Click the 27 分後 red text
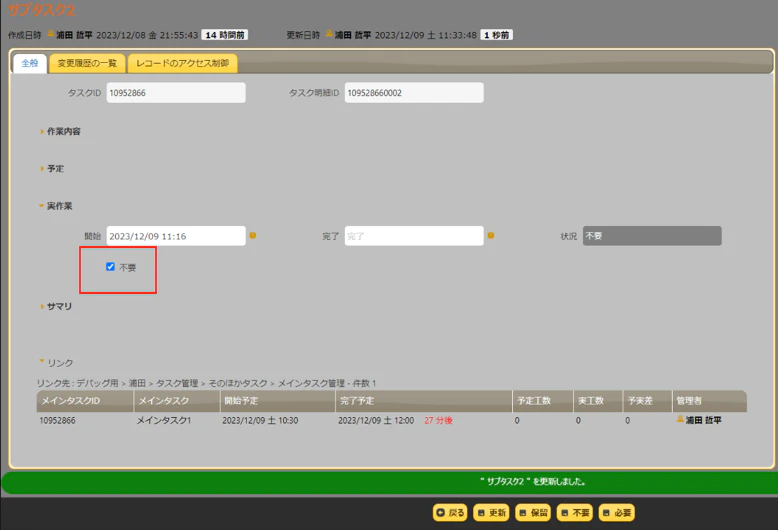778x530 pixels. point(438,420)
